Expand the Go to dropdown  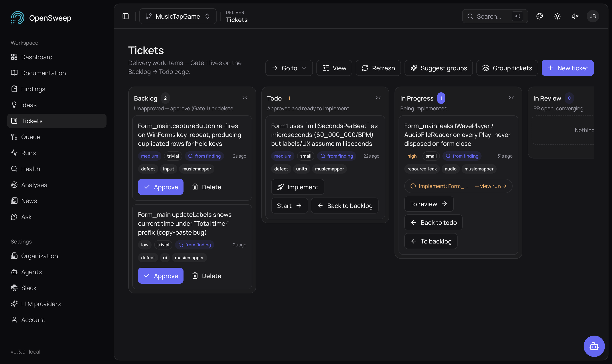click(289, 68)
